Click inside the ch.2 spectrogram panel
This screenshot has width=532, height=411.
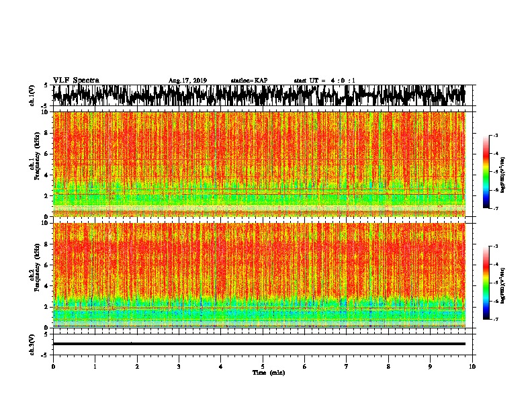[259, 275]
